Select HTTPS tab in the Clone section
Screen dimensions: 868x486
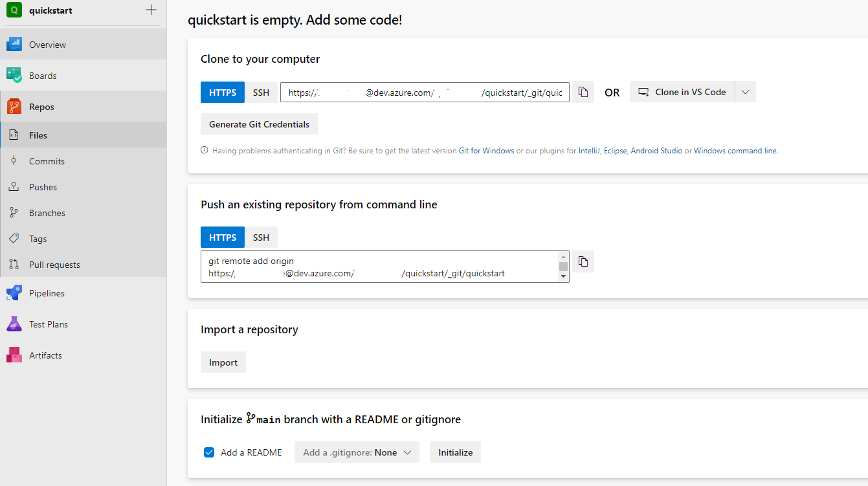pyautogui.click(x=223, y=92)
